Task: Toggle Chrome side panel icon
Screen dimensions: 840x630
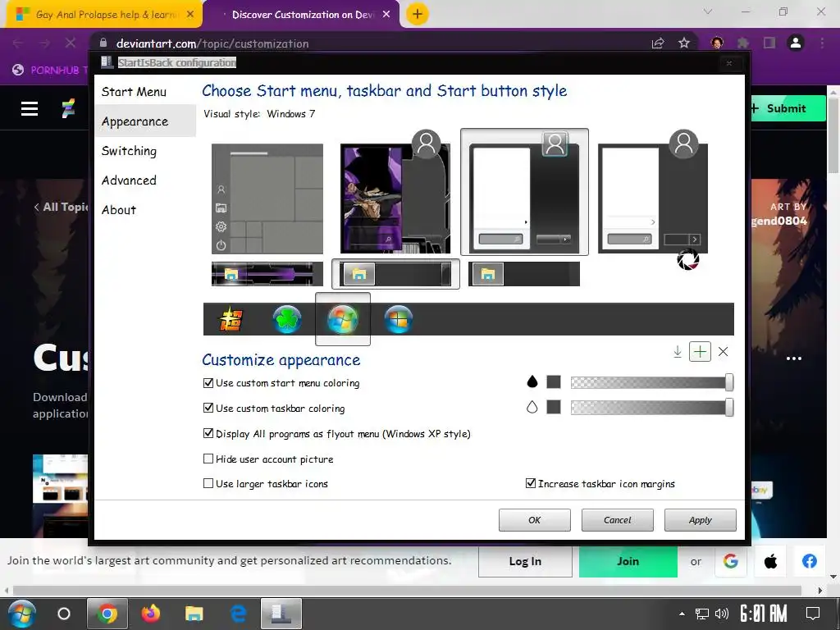Action: (x=769, y=43)
